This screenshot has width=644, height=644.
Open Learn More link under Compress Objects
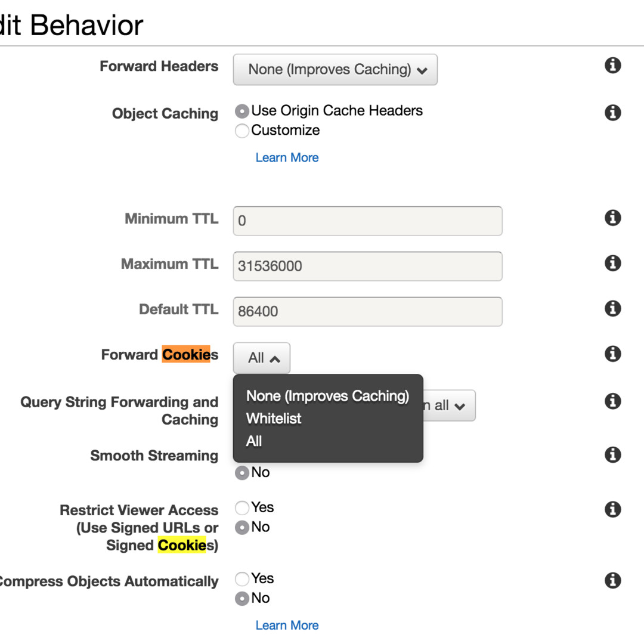click(x=287, y=625)
